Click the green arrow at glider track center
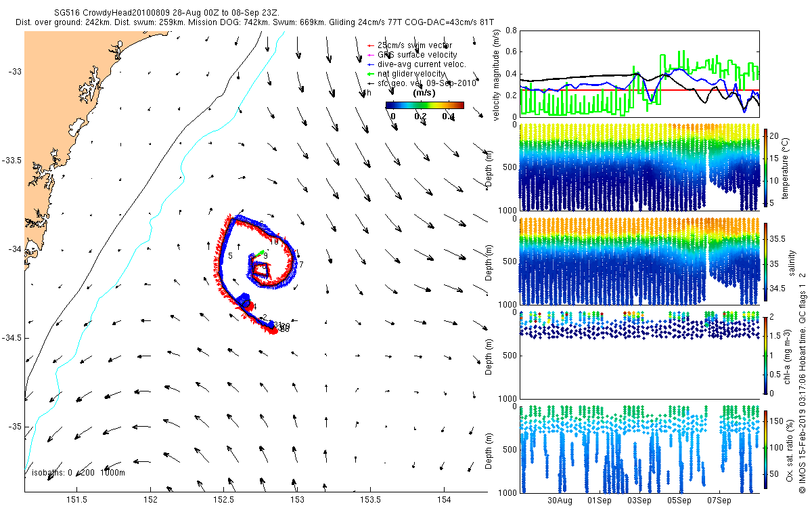Viewport: 812px width, 508px height. tap(258, 253)
